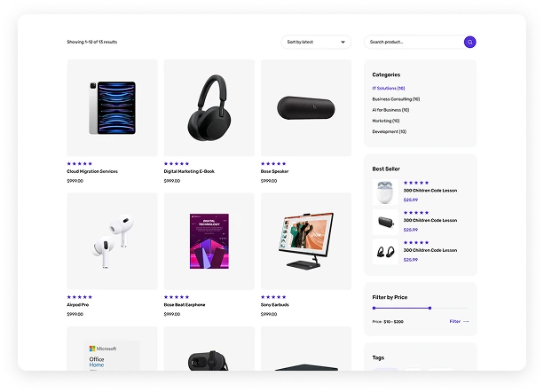Open the Bose Speaker product image
This screenshot has width=544, height=392.
click(x=306, y=108)
